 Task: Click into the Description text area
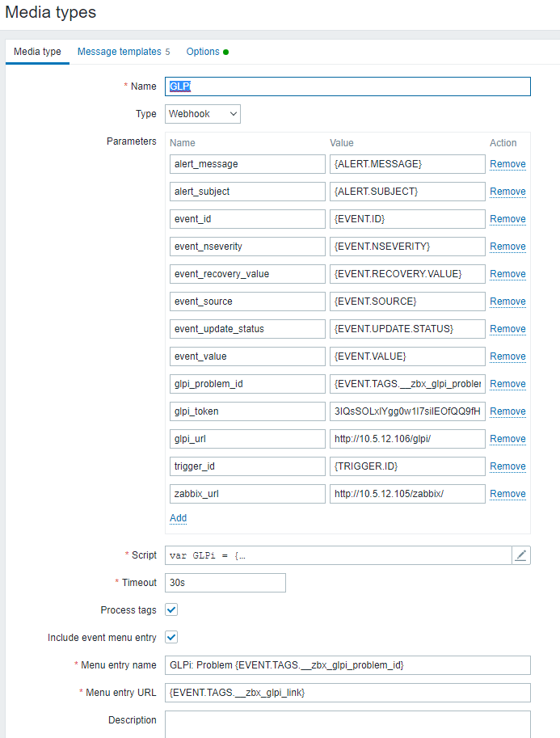pos(347,723)
